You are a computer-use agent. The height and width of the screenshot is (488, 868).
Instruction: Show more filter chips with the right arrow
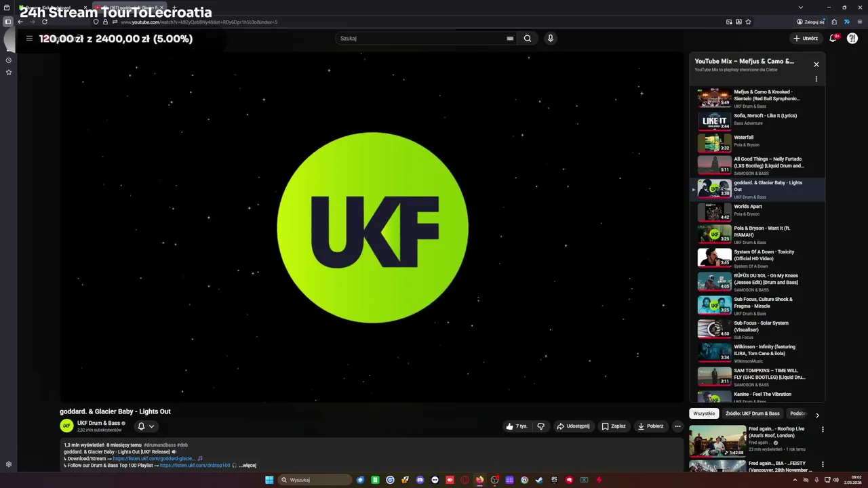[x=817, y=415]
